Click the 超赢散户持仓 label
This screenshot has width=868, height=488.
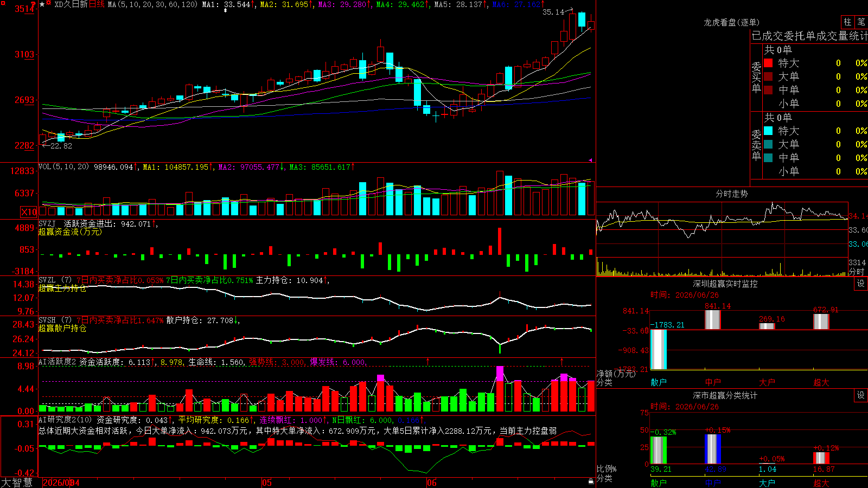[x=62, y=328]
